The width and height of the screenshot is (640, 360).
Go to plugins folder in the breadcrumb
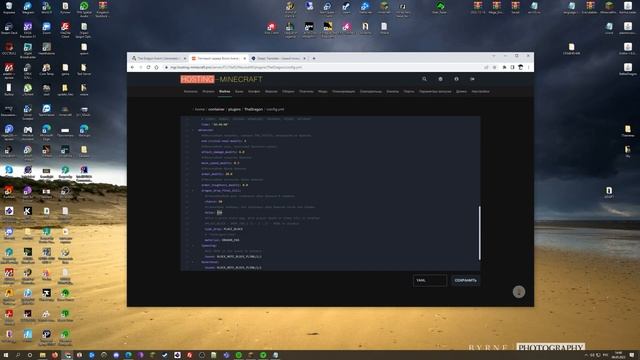[234, 109]
